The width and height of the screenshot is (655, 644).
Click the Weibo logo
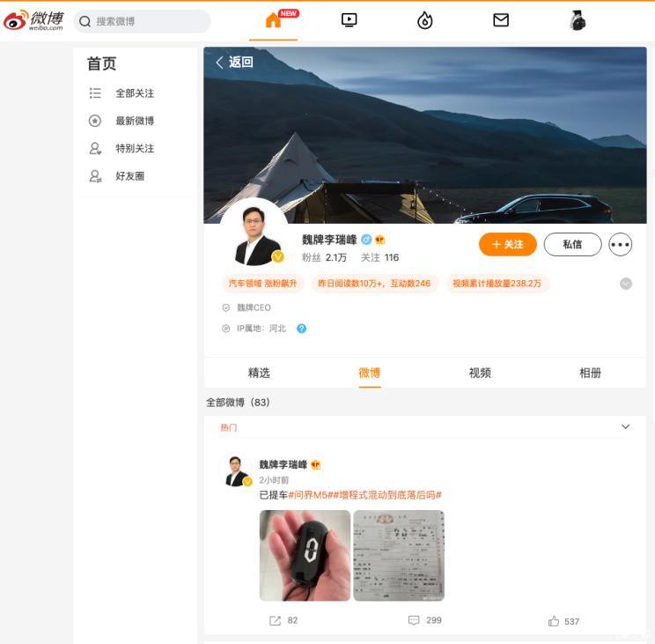[x=33, y=20]
